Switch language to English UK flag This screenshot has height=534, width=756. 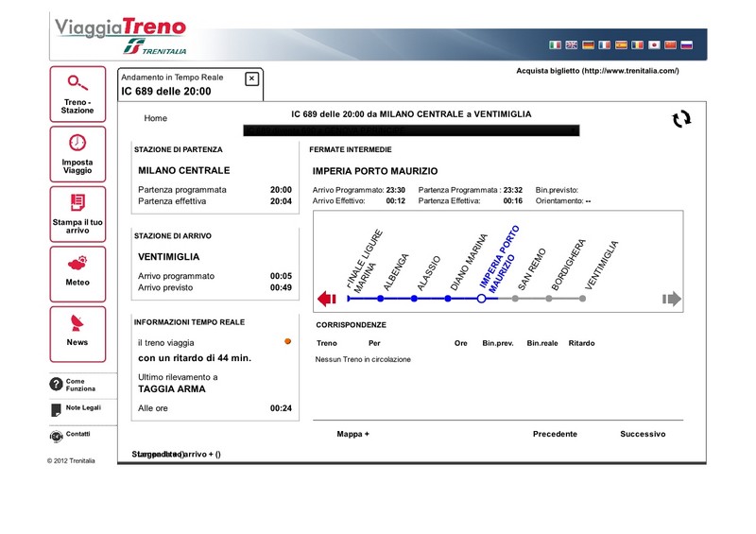(572, 44)
